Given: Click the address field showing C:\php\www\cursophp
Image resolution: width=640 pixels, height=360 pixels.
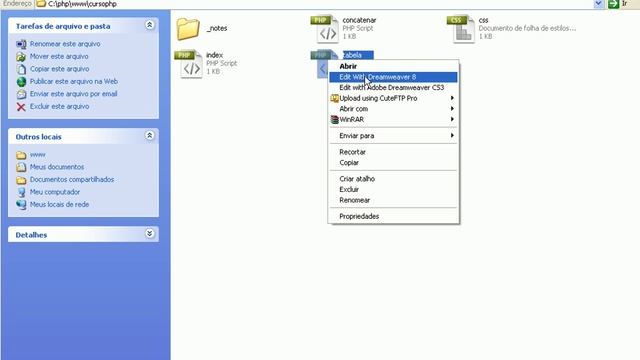Looking at the screenshot, I should coord(314,4).
